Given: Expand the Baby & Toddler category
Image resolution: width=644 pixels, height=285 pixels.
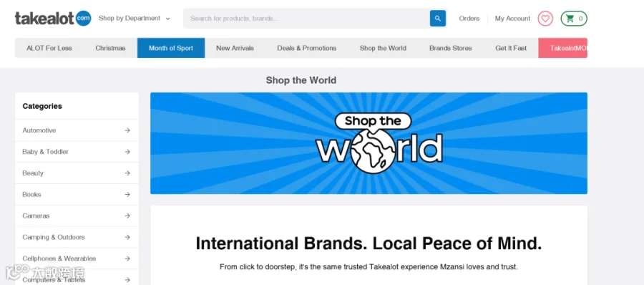Looking at the screenshot, I should click(x=77, y=152).
